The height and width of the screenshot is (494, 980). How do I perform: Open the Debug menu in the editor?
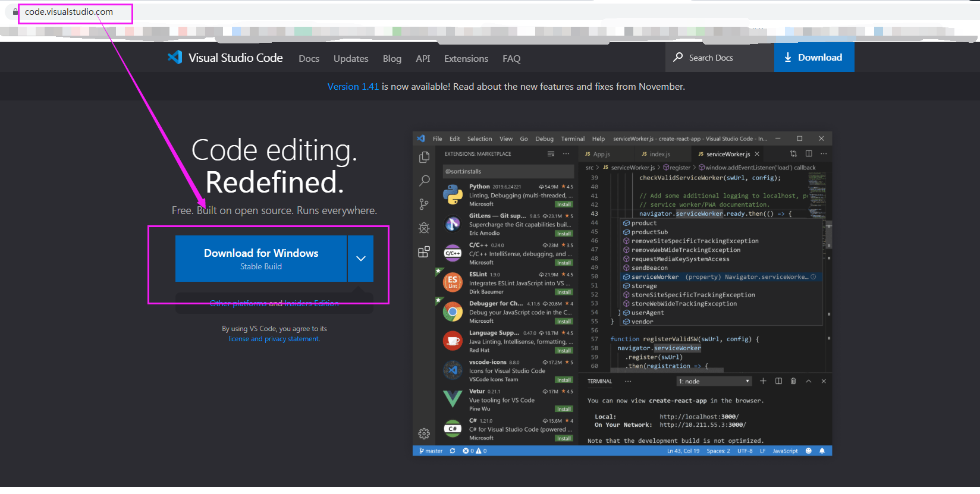point(544,139)
